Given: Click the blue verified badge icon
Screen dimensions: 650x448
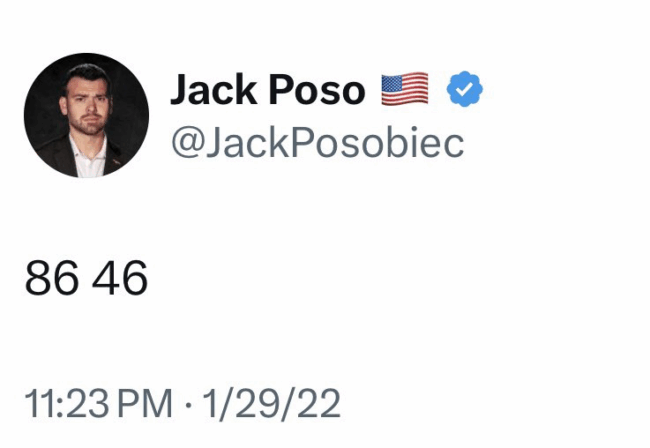Looking at the screenshot, I should click(x=464, y=89).
